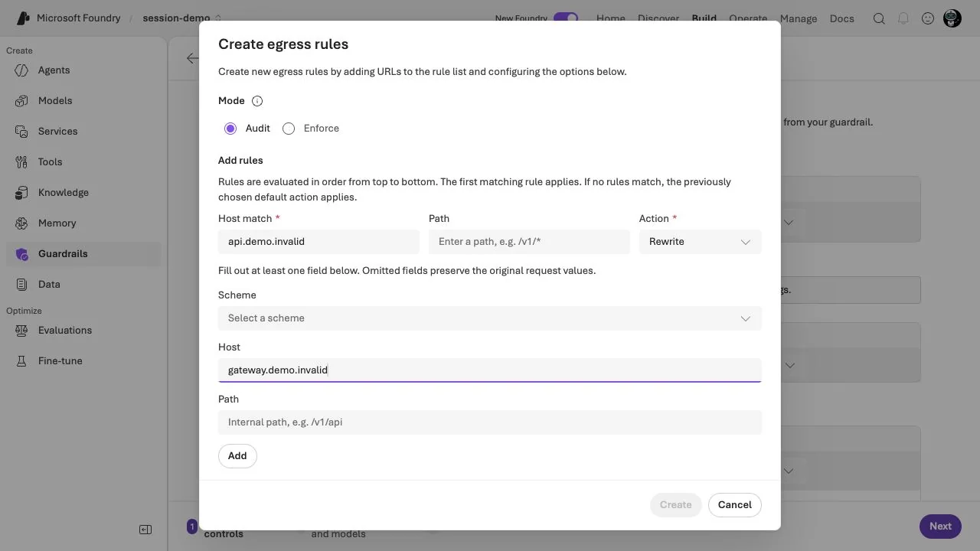Click the Microsoft Foundry logo icon

point(23,18)
